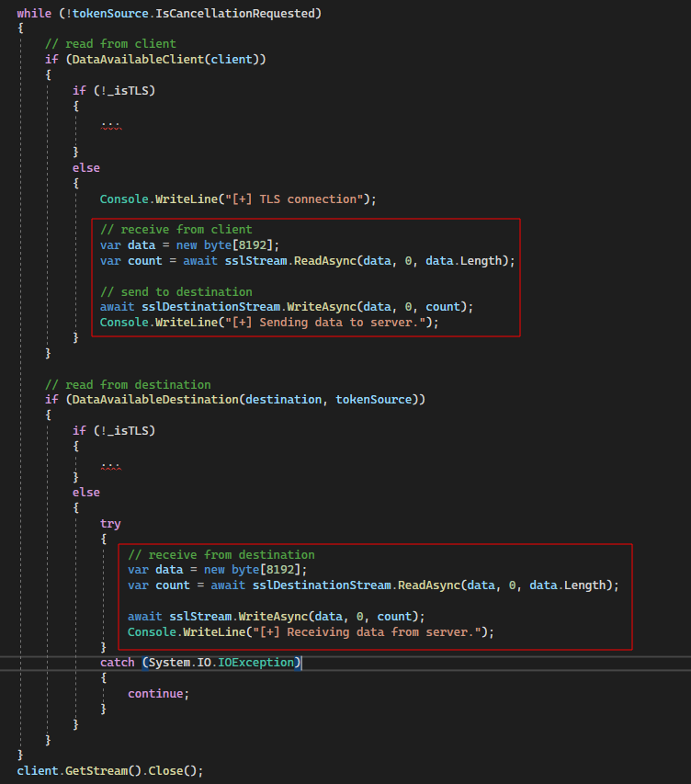Click the "// send to destination" comment

(x=176, y=291)
